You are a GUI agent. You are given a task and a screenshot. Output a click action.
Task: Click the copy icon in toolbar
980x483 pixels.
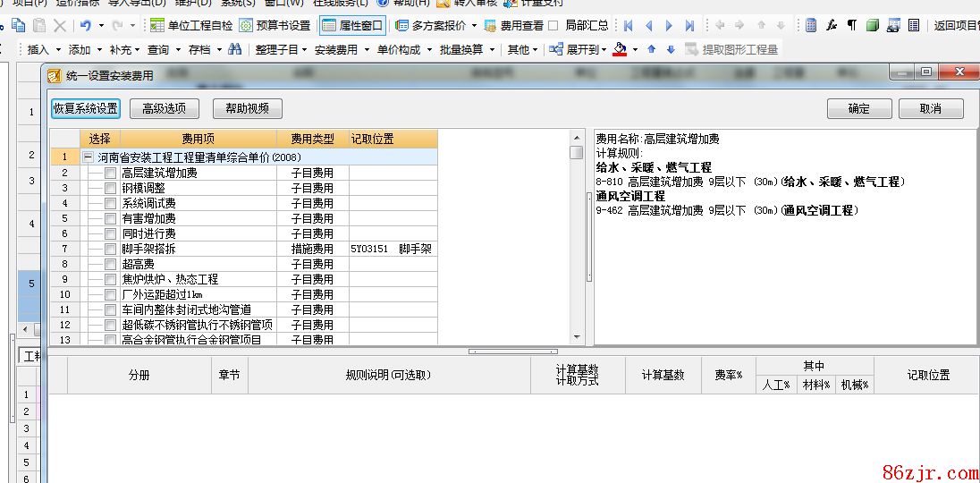point(17,26)
